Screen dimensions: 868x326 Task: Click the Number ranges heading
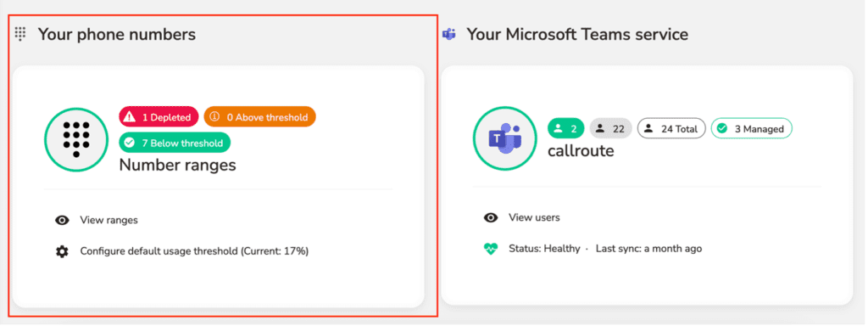click(178, 165)
